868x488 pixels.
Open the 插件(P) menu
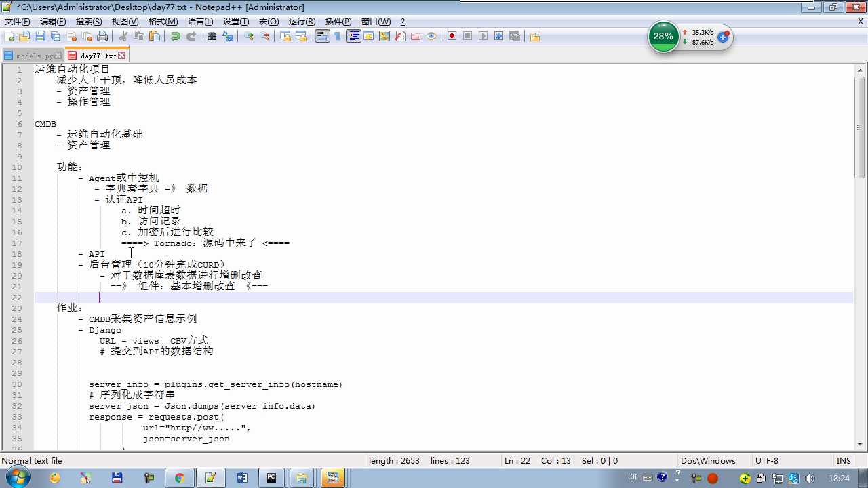[338, 22]
